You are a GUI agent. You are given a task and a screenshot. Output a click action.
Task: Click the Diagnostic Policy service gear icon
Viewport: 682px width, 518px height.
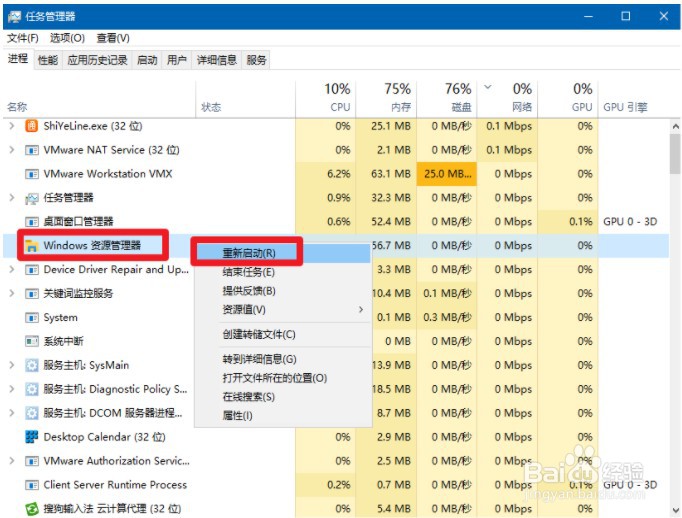[x=32, y=389]
